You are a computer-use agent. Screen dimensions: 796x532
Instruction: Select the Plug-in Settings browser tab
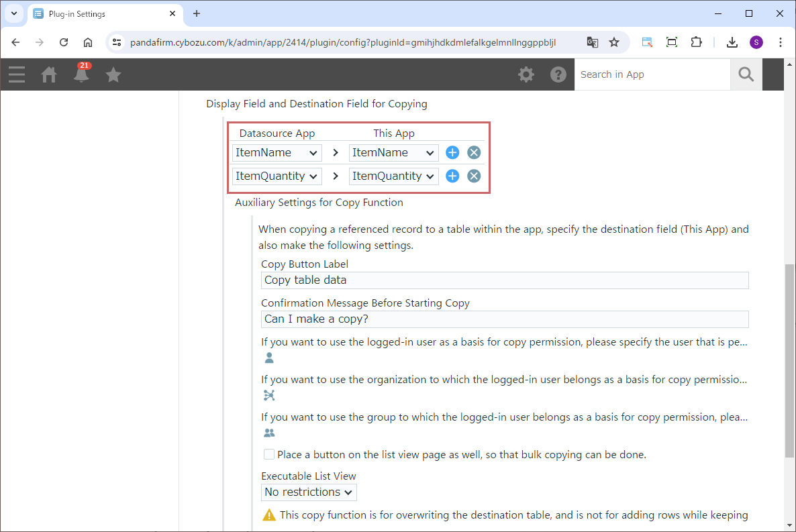click(x=101, y=13)
